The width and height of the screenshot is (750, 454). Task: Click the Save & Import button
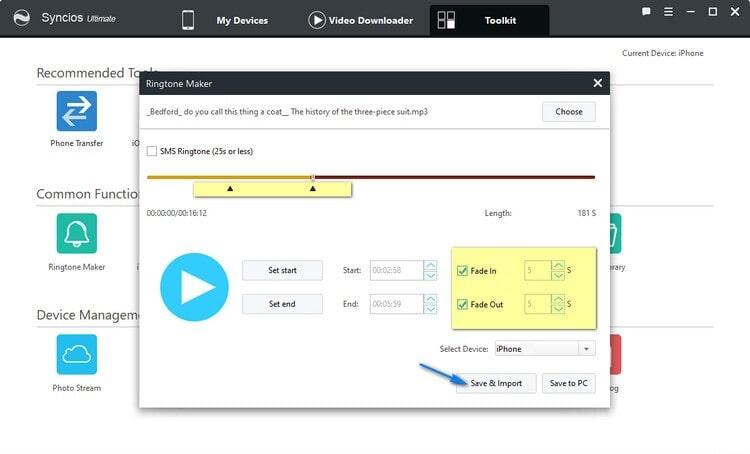496,383
